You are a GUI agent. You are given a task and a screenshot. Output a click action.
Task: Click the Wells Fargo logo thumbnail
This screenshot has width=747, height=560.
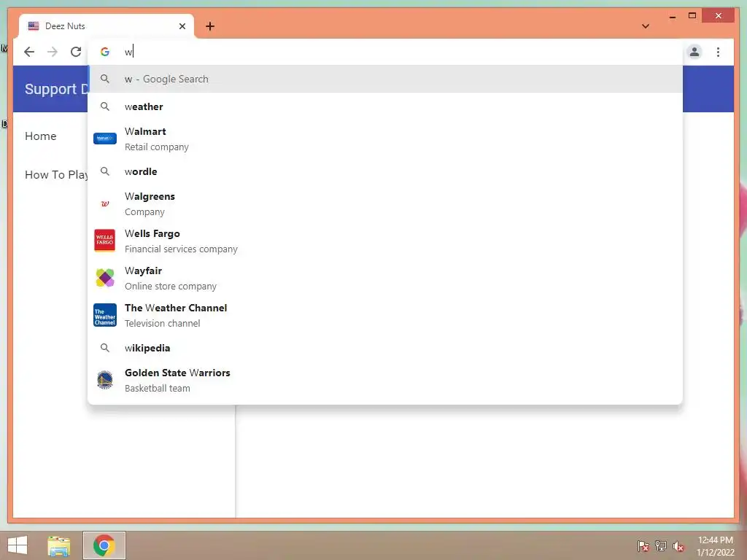click(105, 241)
